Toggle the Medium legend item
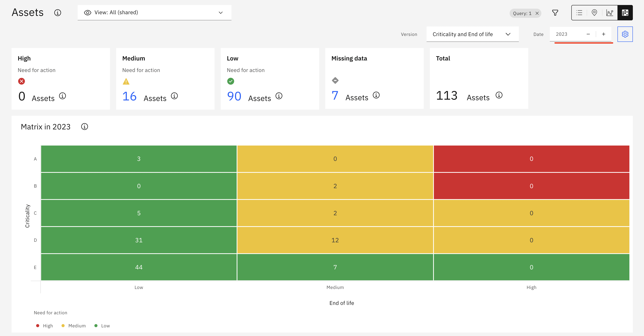644x336 pixels. (73, 326)
